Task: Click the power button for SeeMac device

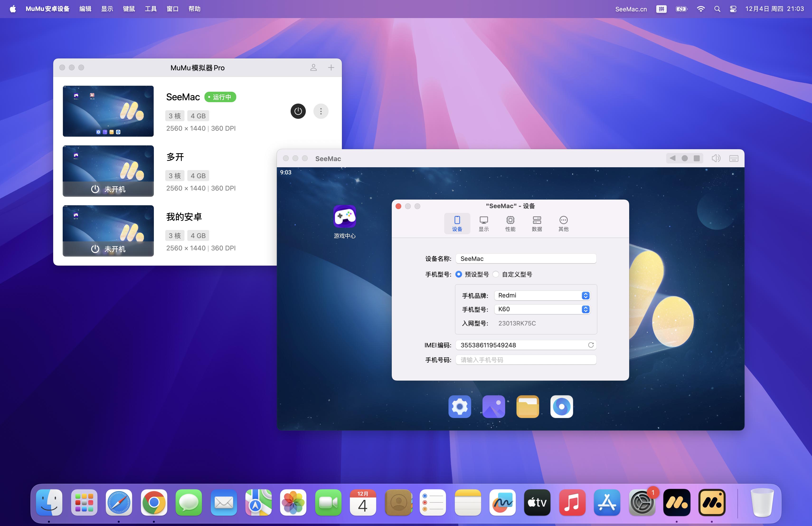Action: point(298,111)
